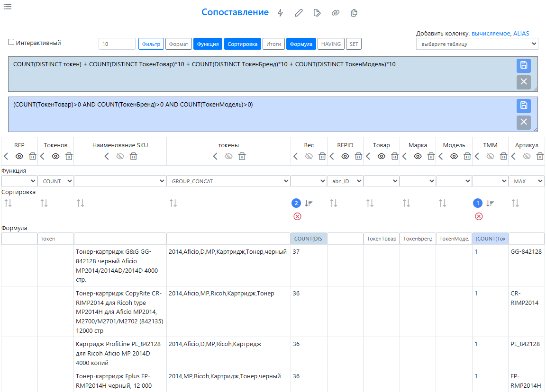
Task: Delete the Вес column
Action: click(x=322, y=157)
